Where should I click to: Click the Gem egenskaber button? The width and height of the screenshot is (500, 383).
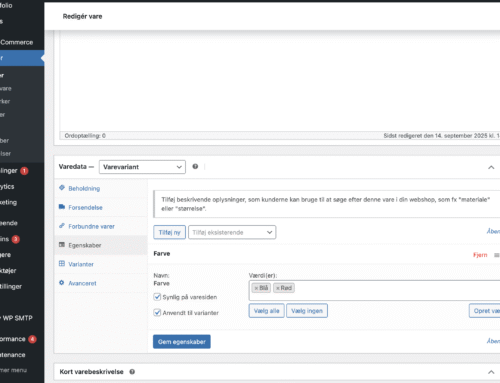point(182,342)
